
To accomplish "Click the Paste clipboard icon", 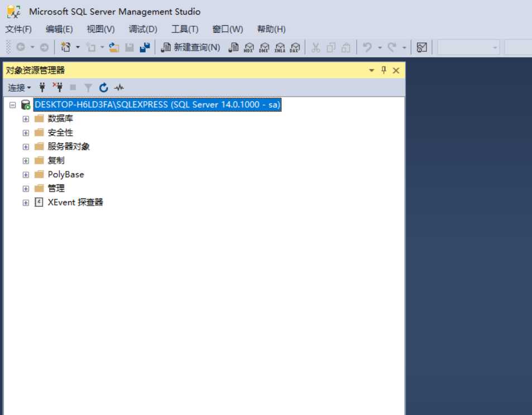I will point(346,47).
